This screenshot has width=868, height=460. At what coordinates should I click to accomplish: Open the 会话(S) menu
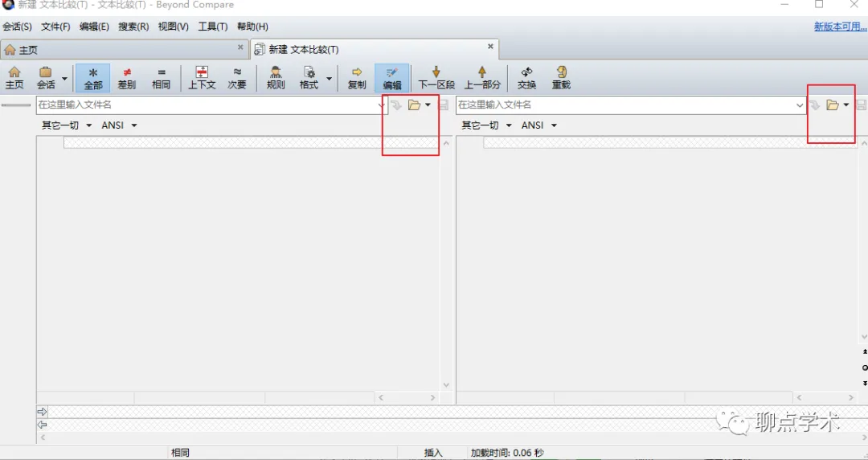(x=17, y=27)
